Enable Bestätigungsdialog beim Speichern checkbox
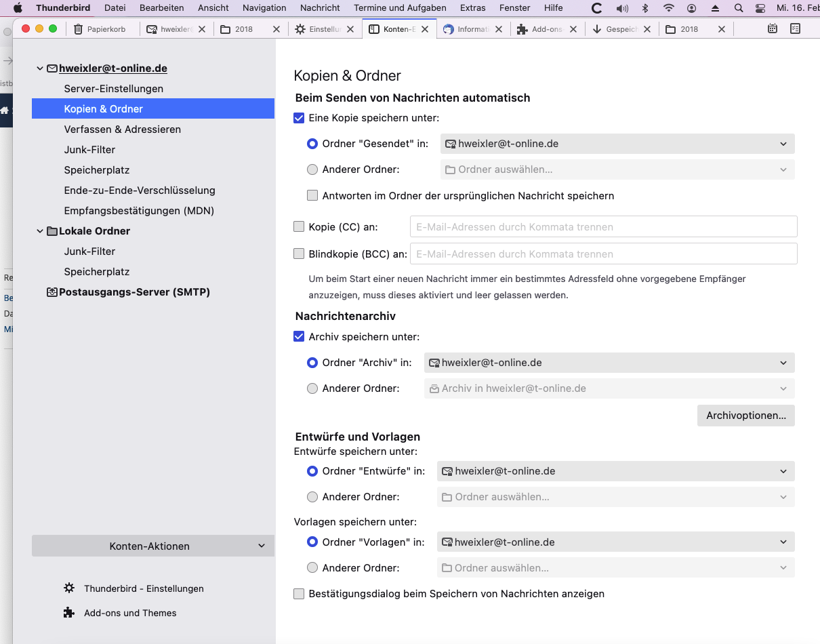820x644 pixels. (299, 594)
